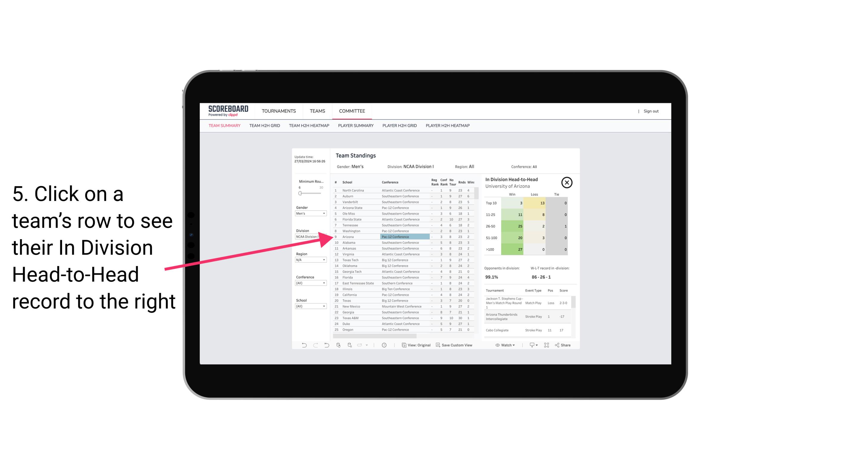Click the timer/update icon in toolbar
The width and height of the screenshot is (868, 467).
385,345
